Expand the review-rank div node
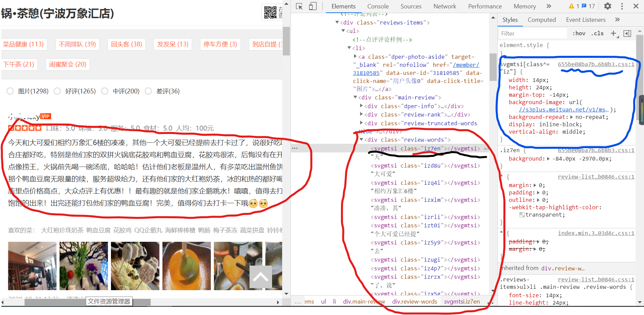The height and width of the screenshot is (315, 644). pos(362,114)
